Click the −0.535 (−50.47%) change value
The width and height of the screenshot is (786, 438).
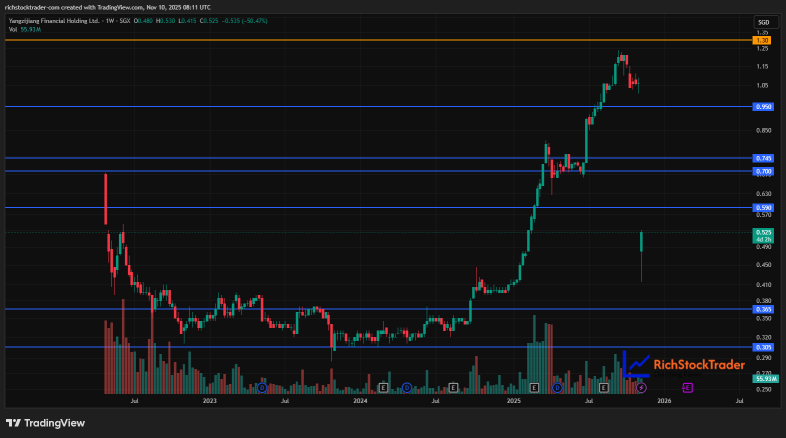245,21
